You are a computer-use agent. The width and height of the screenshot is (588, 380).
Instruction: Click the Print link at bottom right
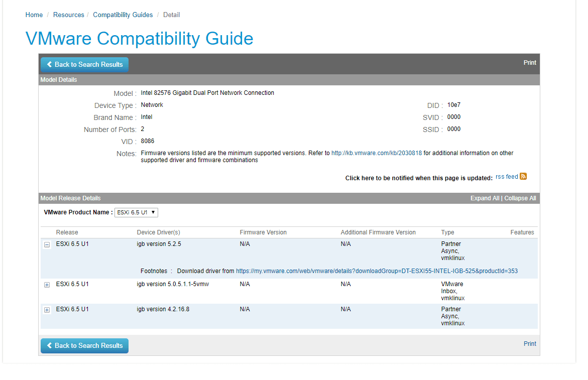[x=530, y=343]
